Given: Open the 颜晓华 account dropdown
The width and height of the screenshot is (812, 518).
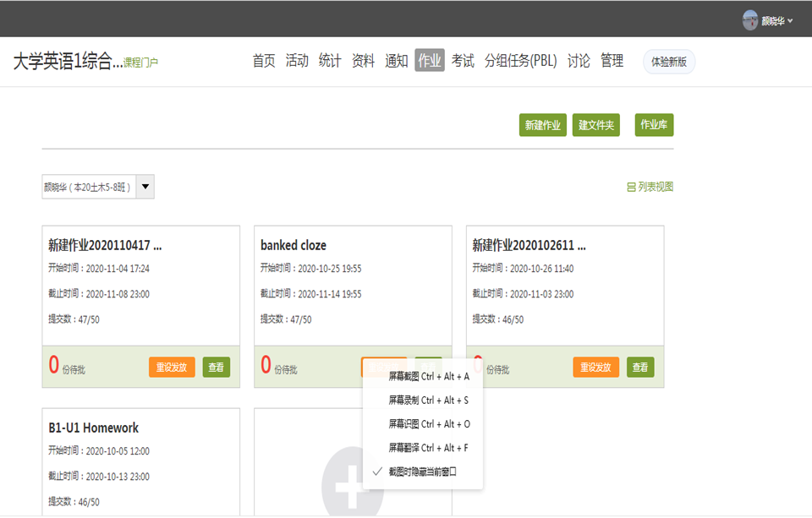Looking at the screenshot, I should 776,20.
